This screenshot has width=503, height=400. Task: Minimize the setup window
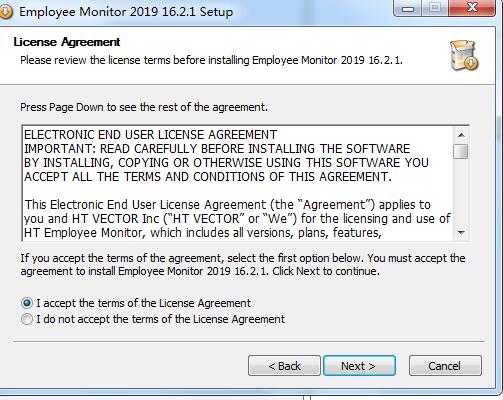(x=408, y=8)
